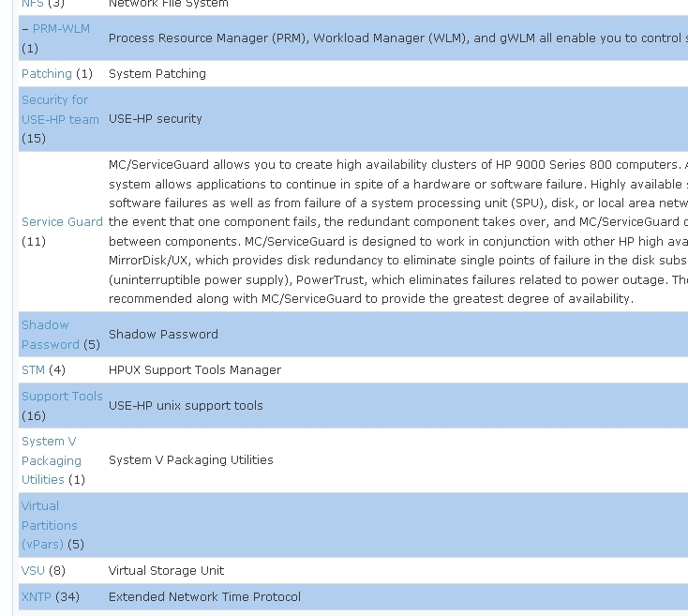Screen dimensions: 688x616
Task: Click the MC/ServiceGuard description paragraph
Action: point(398,232)
